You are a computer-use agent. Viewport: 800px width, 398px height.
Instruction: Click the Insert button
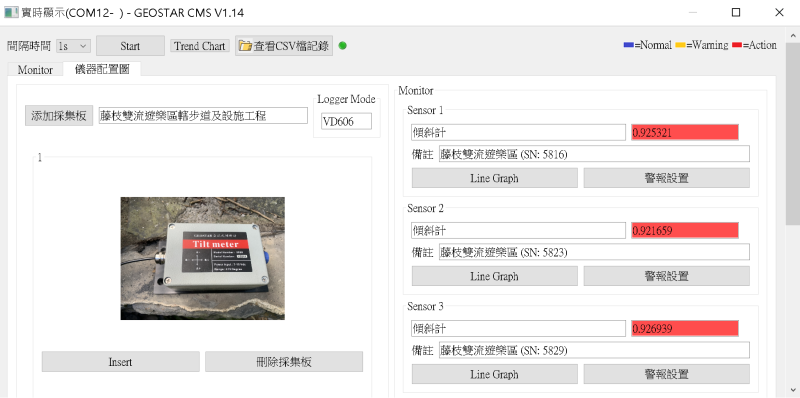(120, 362)
